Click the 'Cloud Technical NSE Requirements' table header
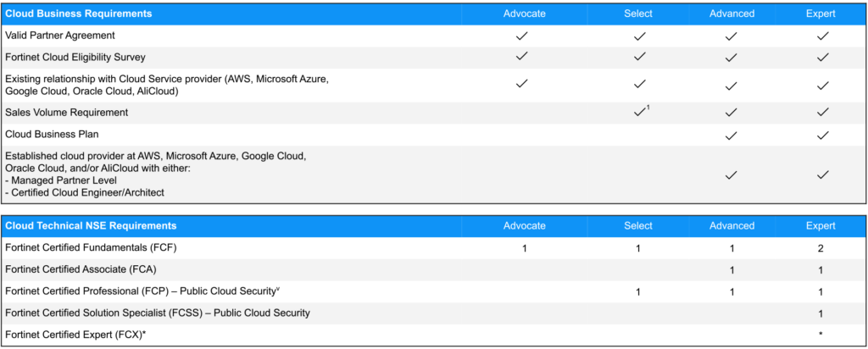Screen dimensions: 868x349 tap(92, 225)
